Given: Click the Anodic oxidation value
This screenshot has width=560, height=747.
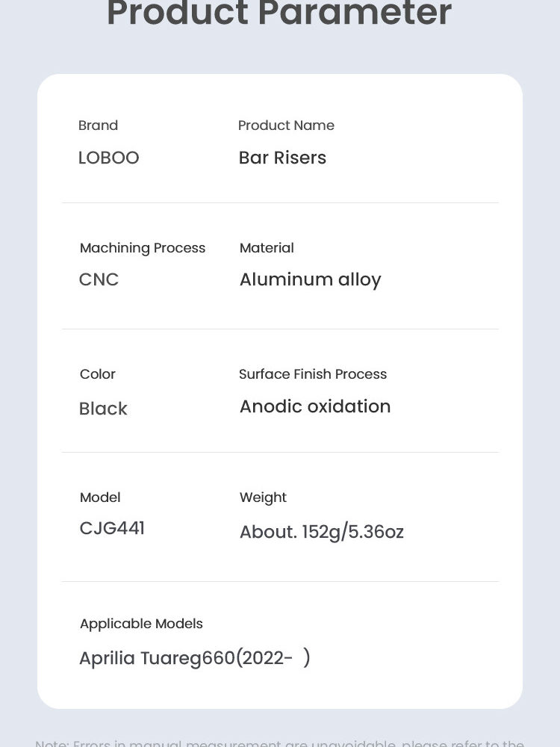Looking at the screenshot, I should [315, 406].
